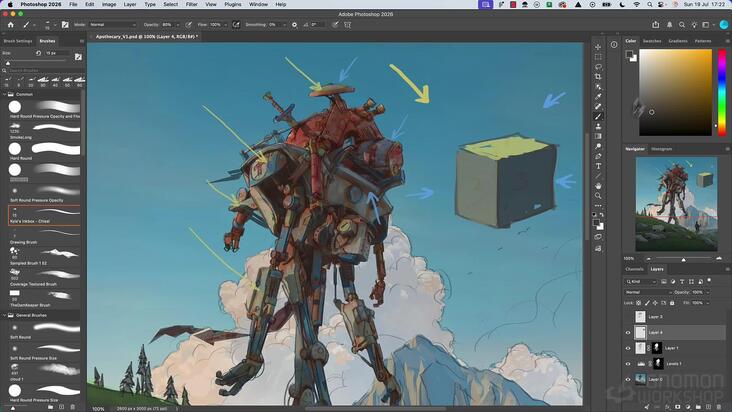Open the layer blend mode Normal dropdown
The image size is (732, 412).
[x=648, y=292]
